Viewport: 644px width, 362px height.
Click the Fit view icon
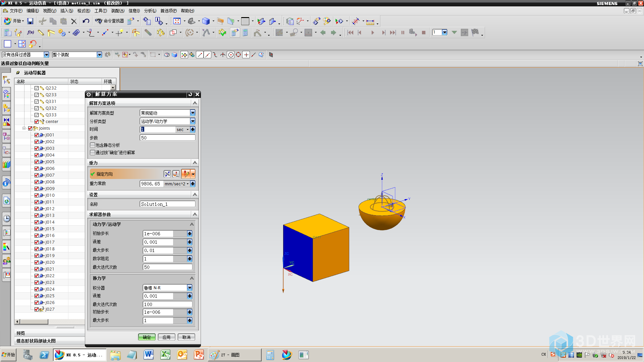[177, 21]
